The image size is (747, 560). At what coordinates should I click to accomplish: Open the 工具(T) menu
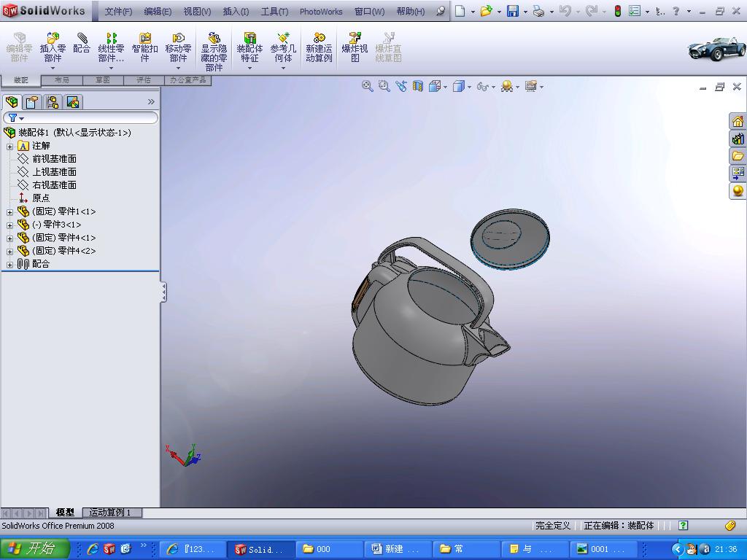(274, 12)
